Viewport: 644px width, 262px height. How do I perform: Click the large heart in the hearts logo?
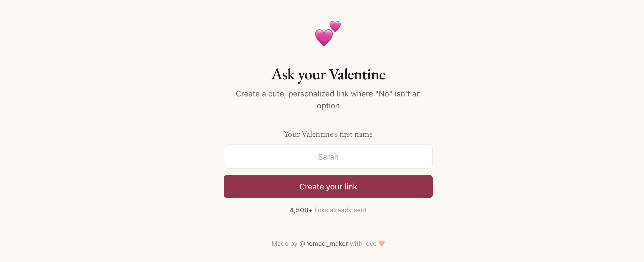point(323,38)
